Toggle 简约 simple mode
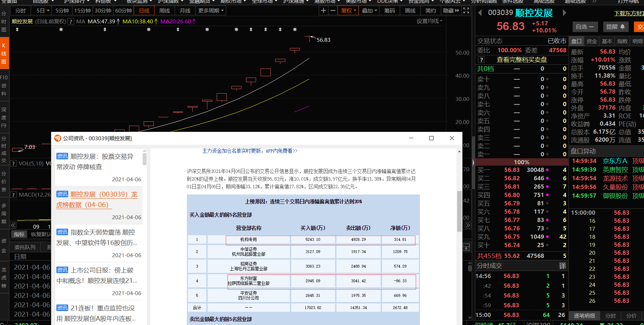This screenshot has width=644, height=325. (430, 10)
